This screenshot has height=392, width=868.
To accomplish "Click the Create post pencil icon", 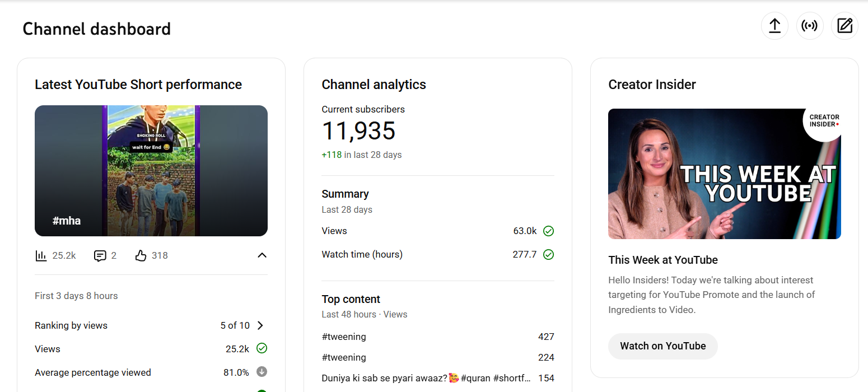I will coord(844,26).
